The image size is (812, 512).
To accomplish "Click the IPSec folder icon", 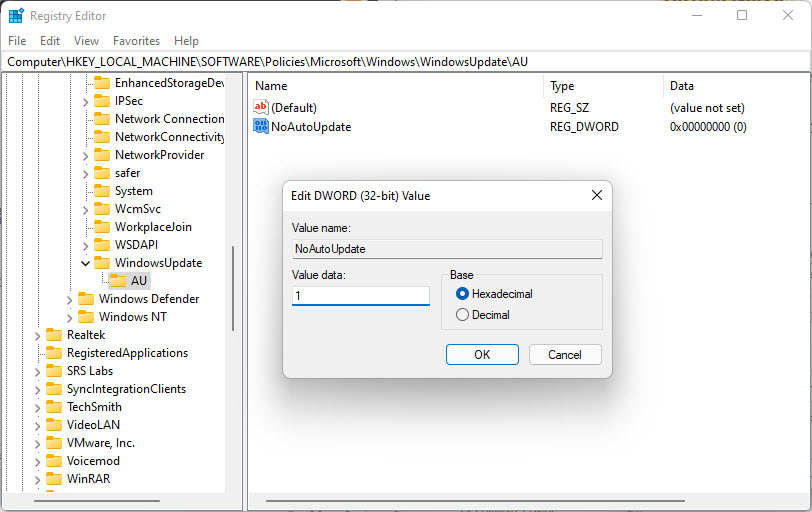I will (102, 100).
